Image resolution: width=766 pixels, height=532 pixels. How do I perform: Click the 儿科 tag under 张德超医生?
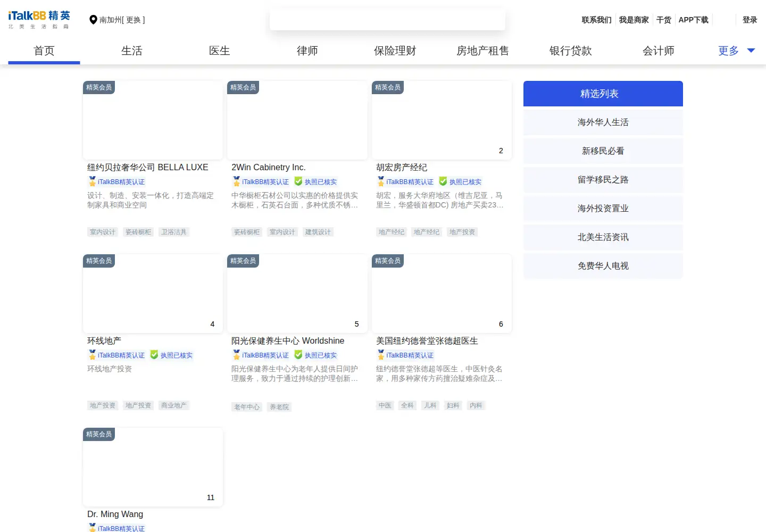pyautogui.click(x=430, y=405)
